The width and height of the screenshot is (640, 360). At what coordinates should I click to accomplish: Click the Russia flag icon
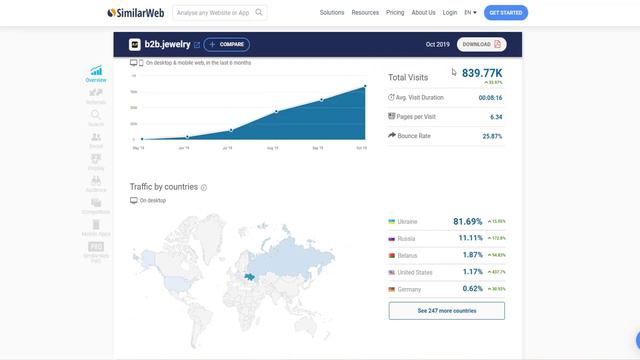[392, 238]
